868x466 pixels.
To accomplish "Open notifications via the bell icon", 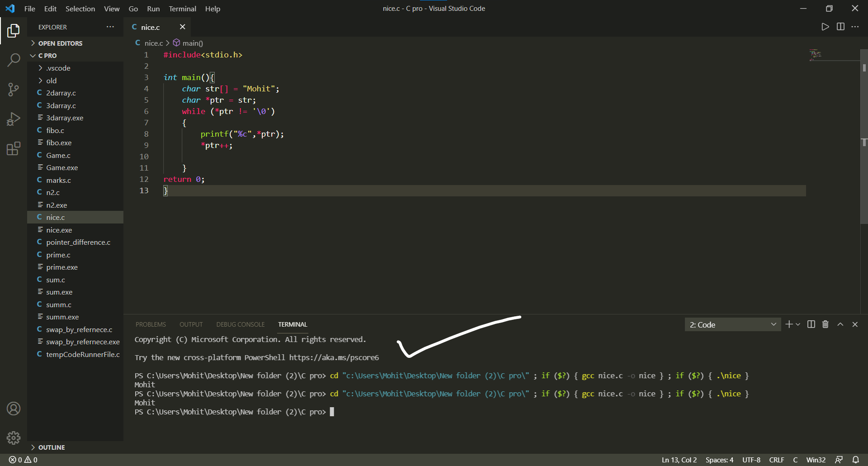I will click(857, 459).
